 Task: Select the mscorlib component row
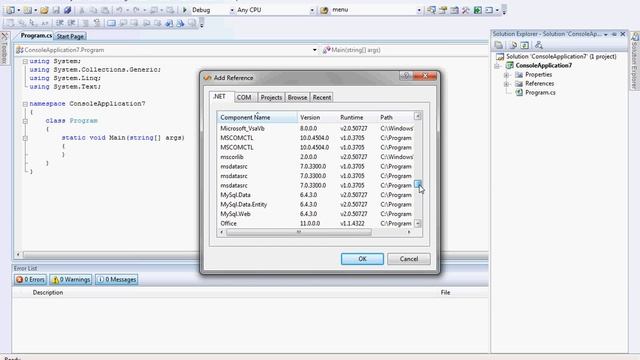pos(316,157)
